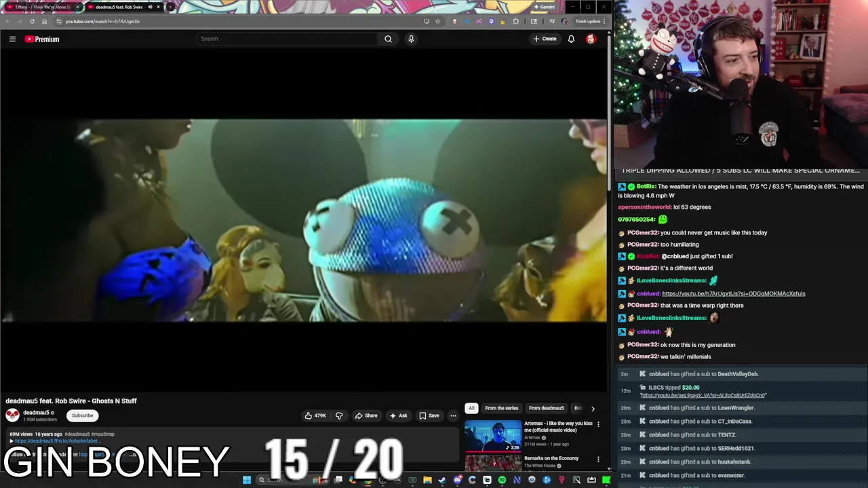
Task: Show more filter chips with the arrow
Action: tap(593, 409)
